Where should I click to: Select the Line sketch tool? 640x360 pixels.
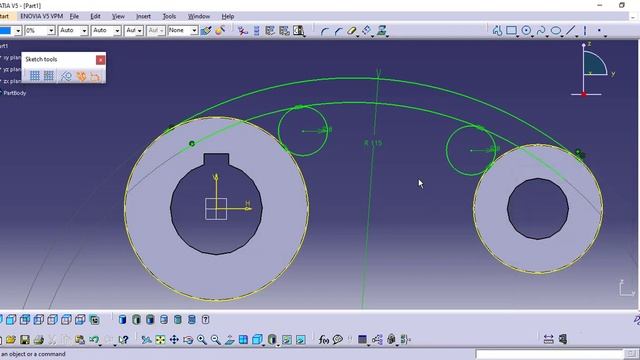(x=570, y=31)
